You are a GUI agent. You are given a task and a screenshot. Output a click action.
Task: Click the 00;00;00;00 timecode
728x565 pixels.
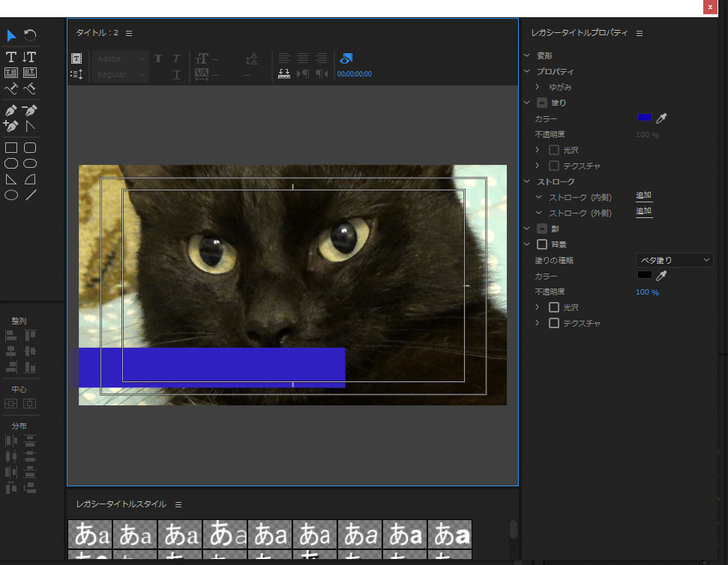tap(354, 74)
